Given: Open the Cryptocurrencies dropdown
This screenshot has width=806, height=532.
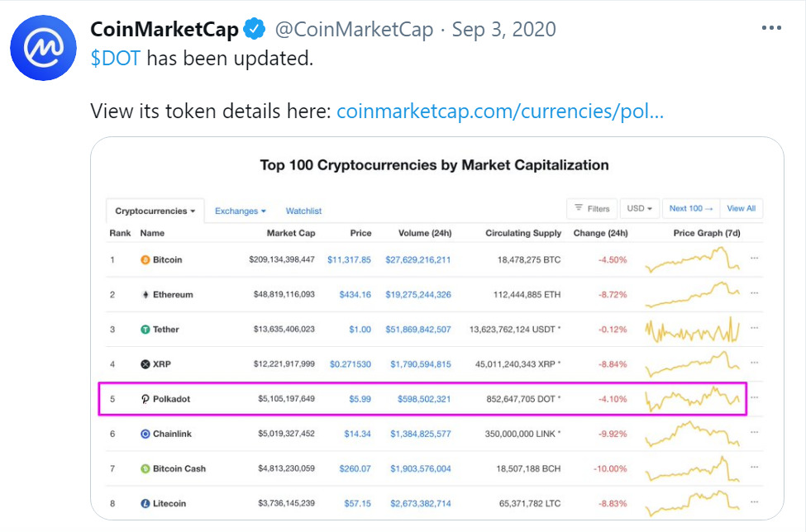Looking at the screenshot, I should pos(154,211).
